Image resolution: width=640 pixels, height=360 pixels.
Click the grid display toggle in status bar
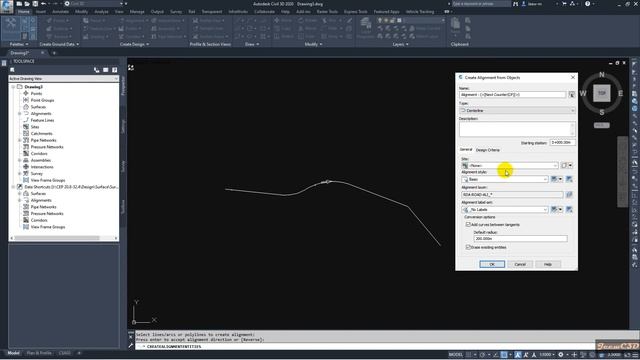pos(469,355)
